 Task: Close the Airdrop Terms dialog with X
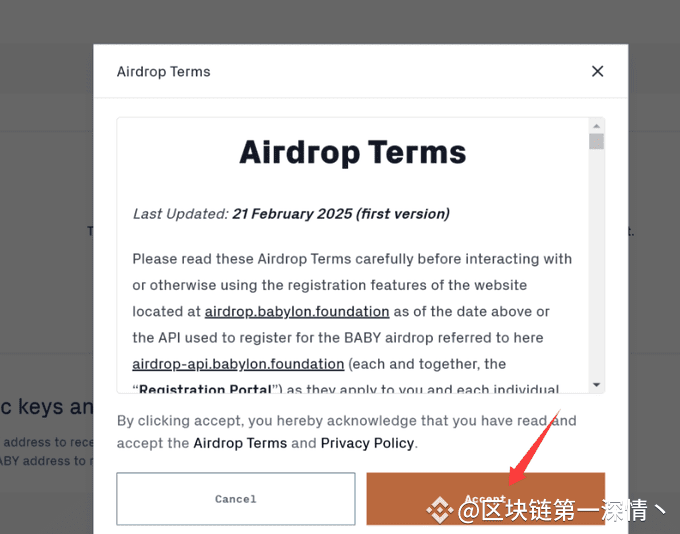point(598,71)
